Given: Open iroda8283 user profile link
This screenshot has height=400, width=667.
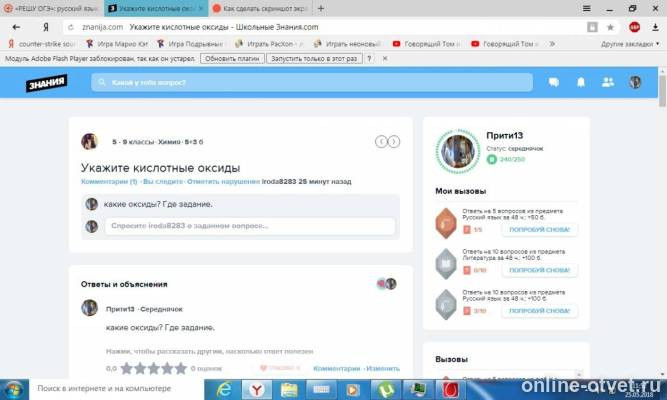Looking at the screenshot, I should (x=279, y=182).
